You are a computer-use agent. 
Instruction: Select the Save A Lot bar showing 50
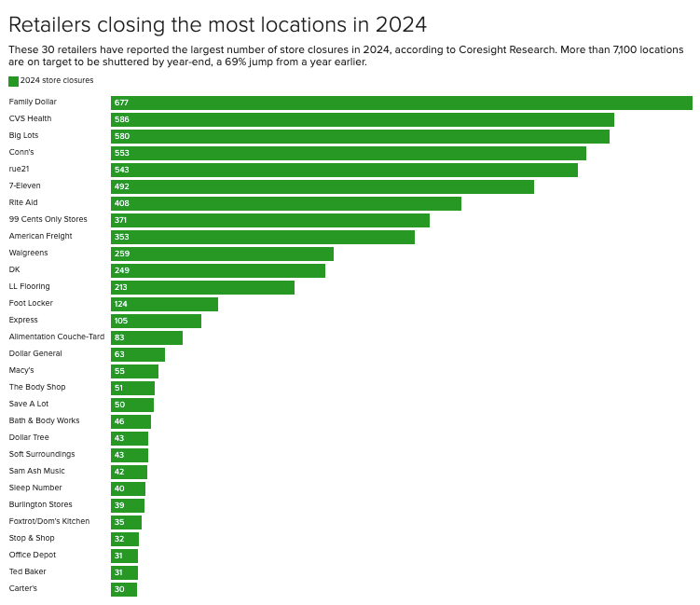click(x=132, y=405)
